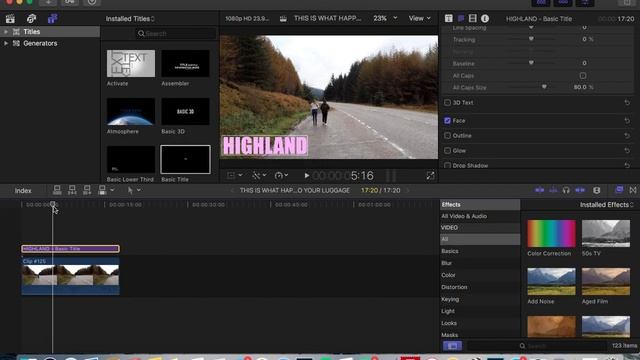Screen dimensions: 640x360
Task: Reset the 3D Text parameter arrow
Action: coord(627,102)
